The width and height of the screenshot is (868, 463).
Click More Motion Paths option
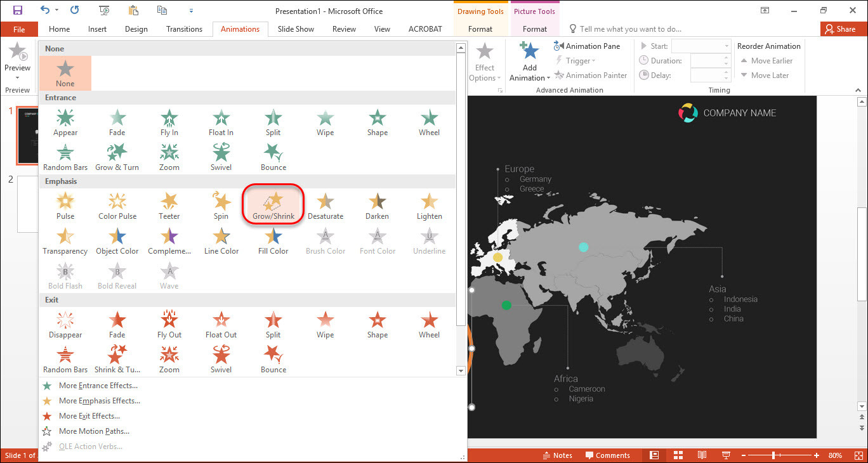coord(94,431)
